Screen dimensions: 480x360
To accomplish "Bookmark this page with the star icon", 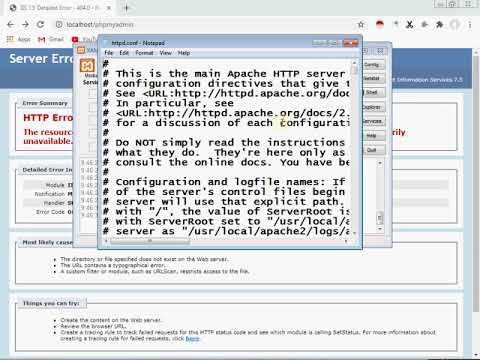I will tap(361, 24).
